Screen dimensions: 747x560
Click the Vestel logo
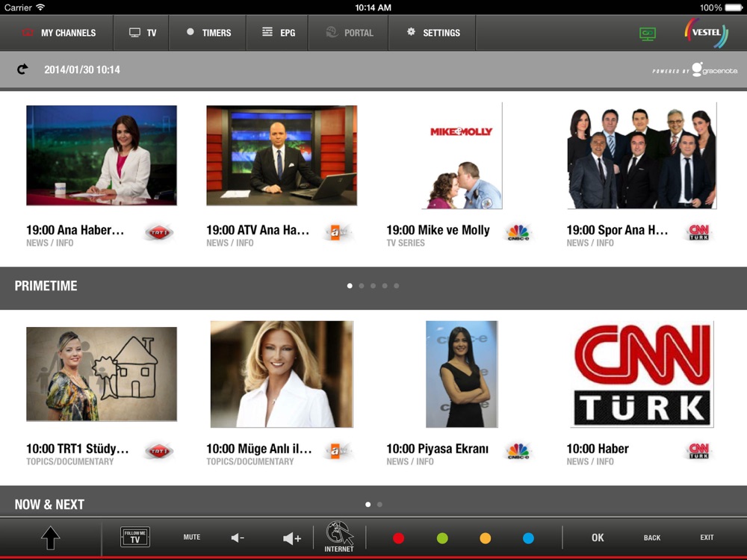tap(706, 33)
